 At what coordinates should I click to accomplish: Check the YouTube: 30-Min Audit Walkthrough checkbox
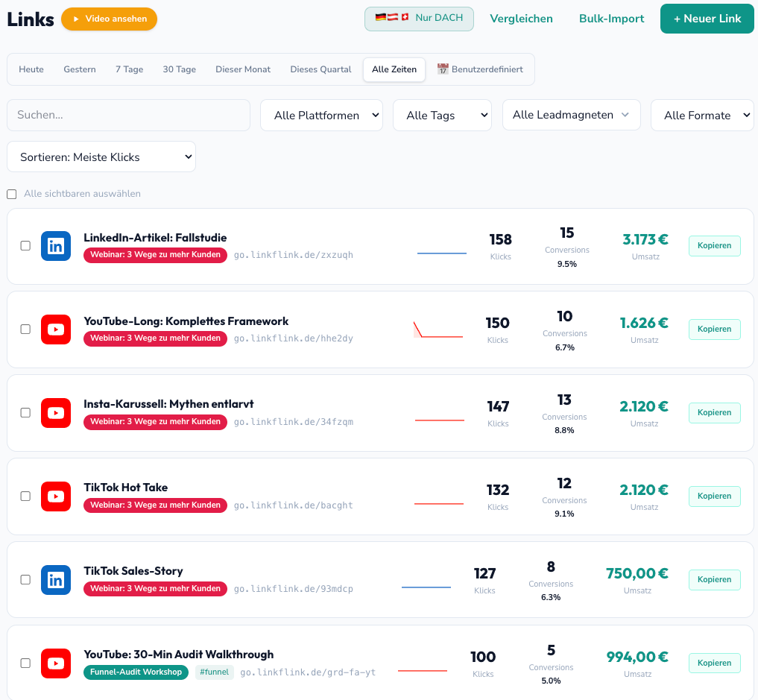[x=25, y=663]
